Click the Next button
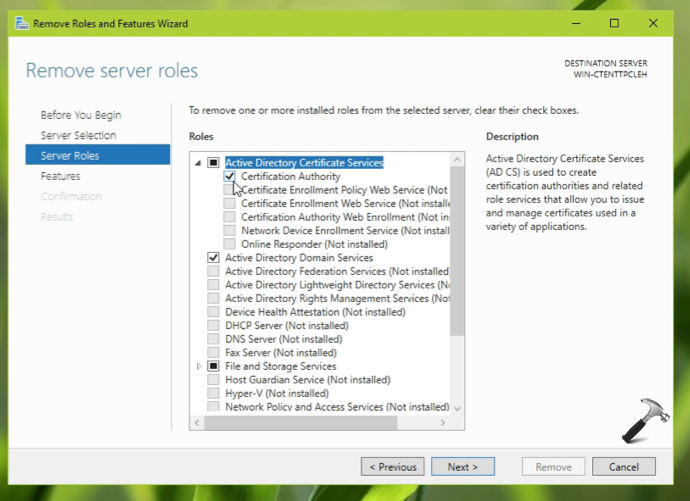 [463, 467]
